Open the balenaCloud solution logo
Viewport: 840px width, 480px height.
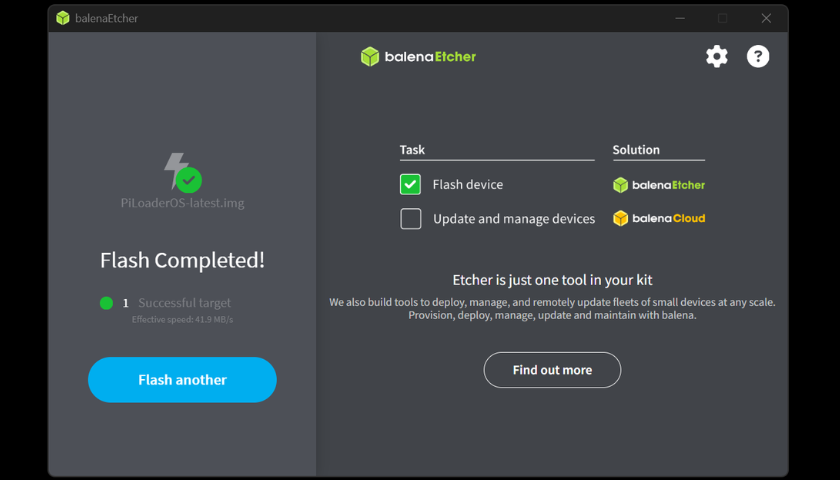[x=659, y=219]
